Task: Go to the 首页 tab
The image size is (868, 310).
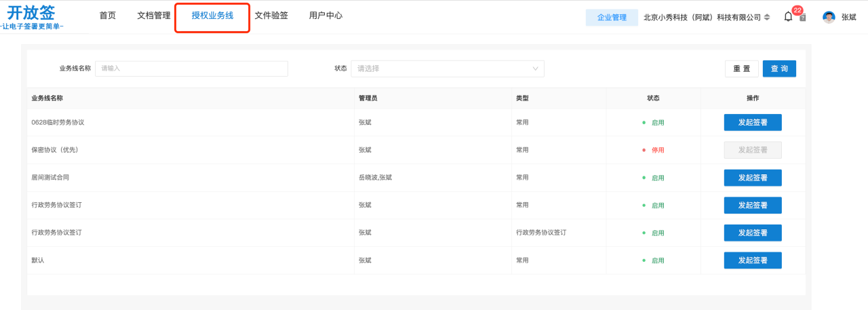Action: (107, 16)
